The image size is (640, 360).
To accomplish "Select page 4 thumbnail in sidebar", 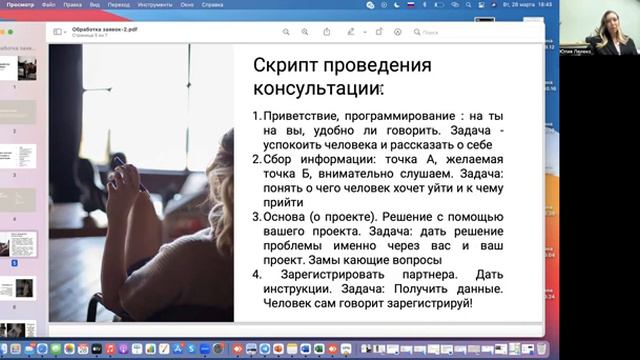I will 18,200.
